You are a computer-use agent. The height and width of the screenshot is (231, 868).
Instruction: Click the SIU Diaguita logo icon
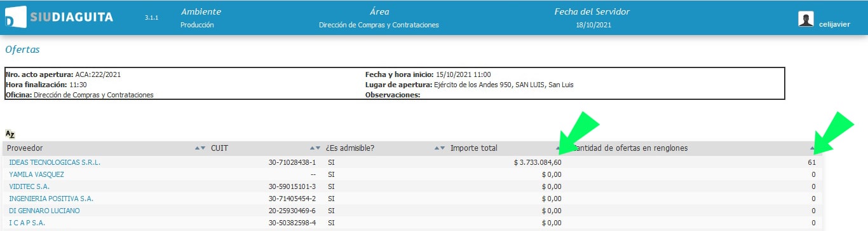[15, 17]
